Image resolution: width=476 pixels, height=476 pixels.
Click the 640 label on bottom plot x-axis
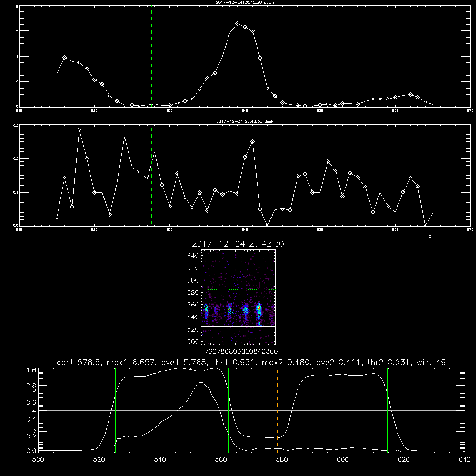pyautogui.click(x=465, y=460)
